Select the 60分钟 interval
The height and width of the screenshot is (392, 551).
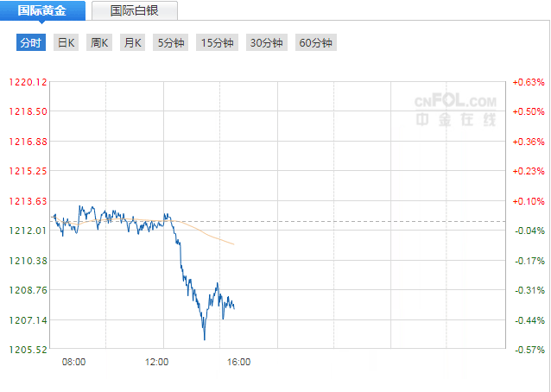pos(316,42)
